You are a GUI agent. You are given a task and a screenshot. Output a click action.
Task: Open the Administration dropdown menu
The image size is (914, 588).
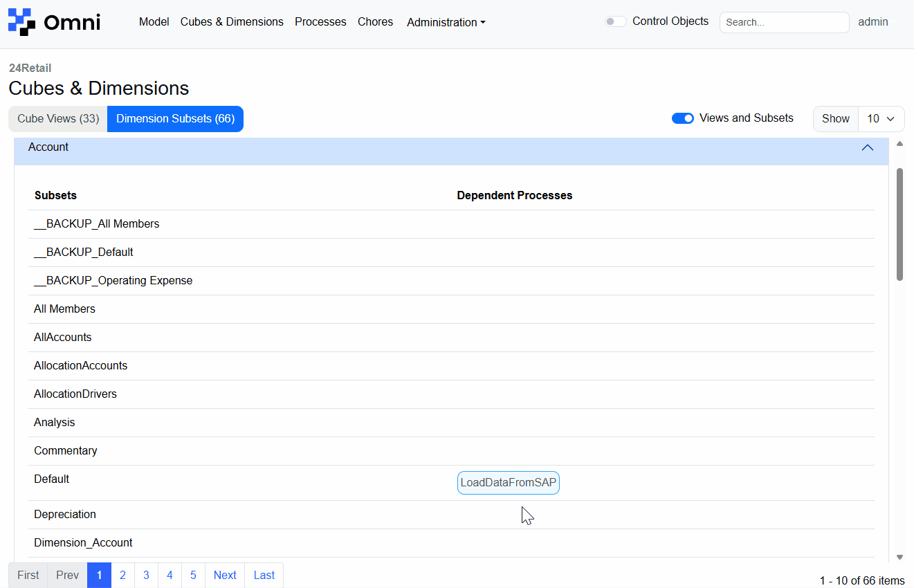pos(445,22)
